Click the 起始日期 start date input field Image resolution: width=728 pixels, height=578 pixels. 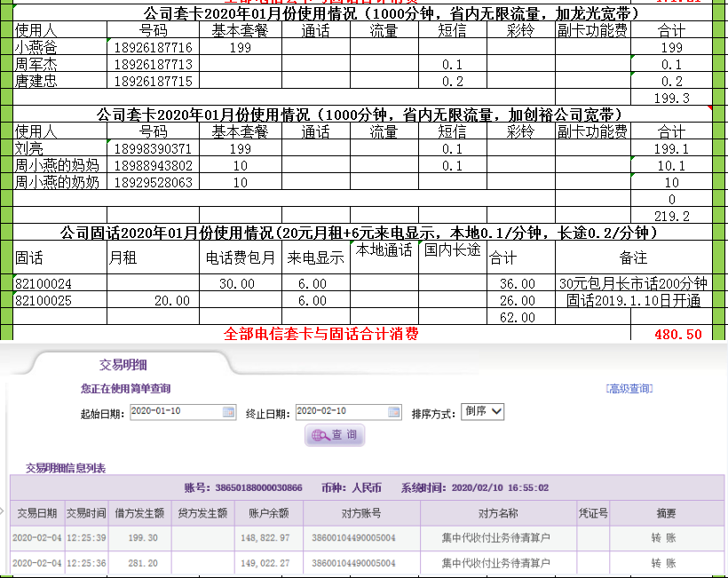coord(175,412)
